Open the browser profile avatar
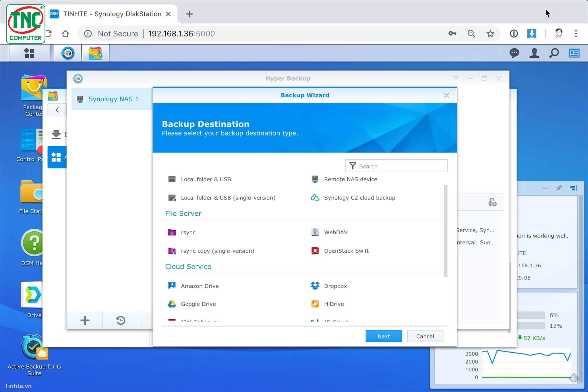 (558, 34)
